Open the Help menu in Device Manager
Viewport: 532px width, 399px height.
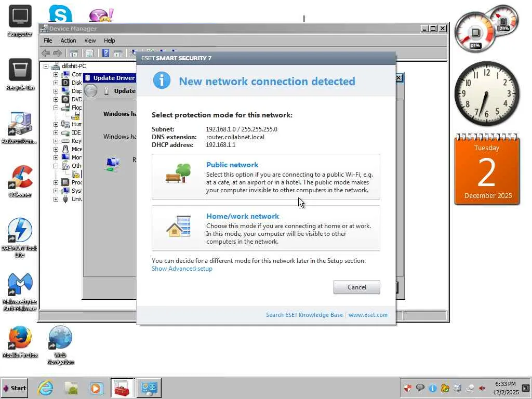(109, 41)
